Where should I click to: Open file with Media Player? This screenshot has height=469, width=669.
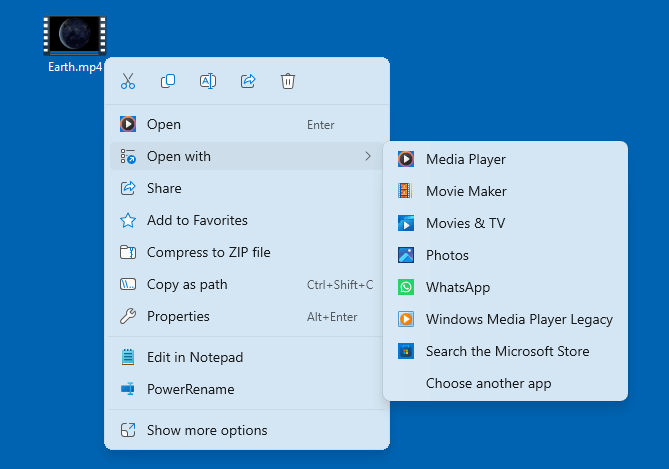(505, 159)
